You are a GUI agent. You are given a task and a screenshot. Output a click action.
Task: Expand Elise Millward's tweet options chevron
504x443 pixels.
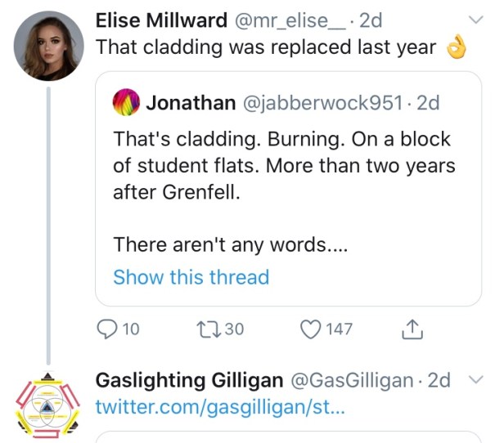point(475,20)
